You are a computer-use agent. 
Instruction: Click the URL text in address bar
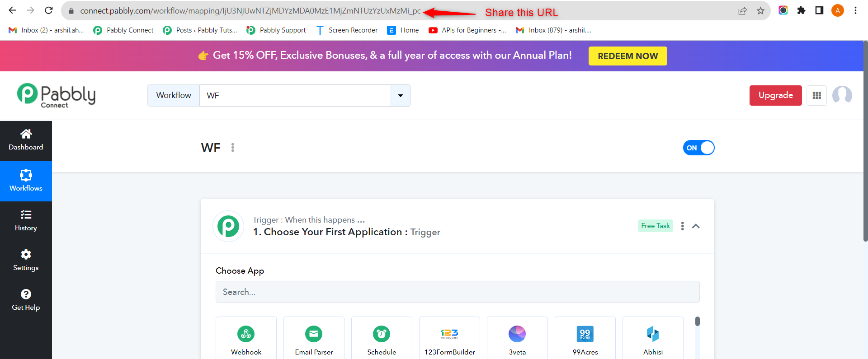(250, 11)
